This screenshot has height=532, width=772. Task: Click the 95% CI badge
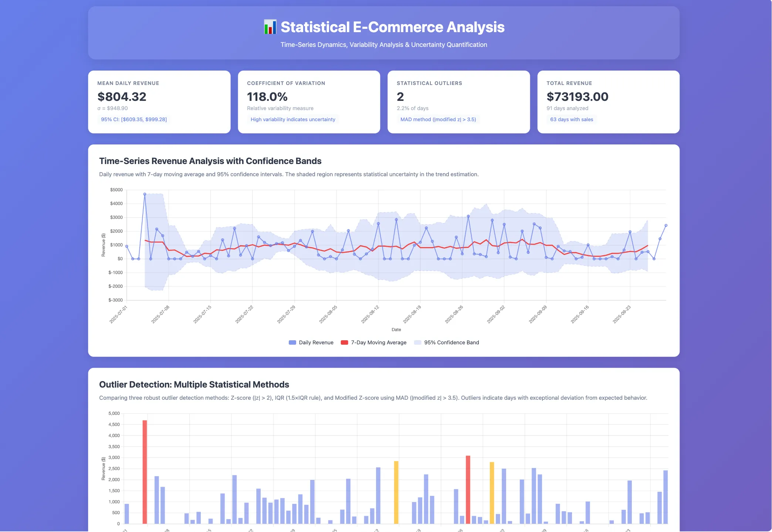pos(134,119)
